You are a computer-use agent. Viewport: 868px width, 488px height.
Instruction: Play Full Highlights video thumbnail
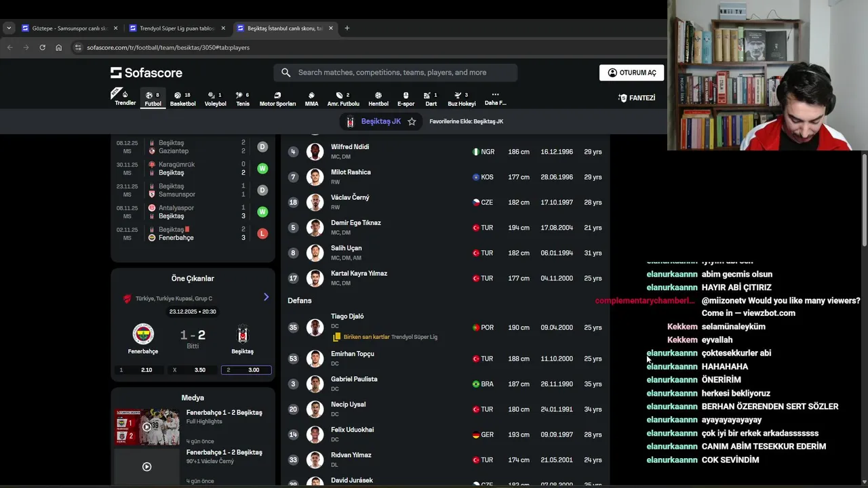pos(147,427)
